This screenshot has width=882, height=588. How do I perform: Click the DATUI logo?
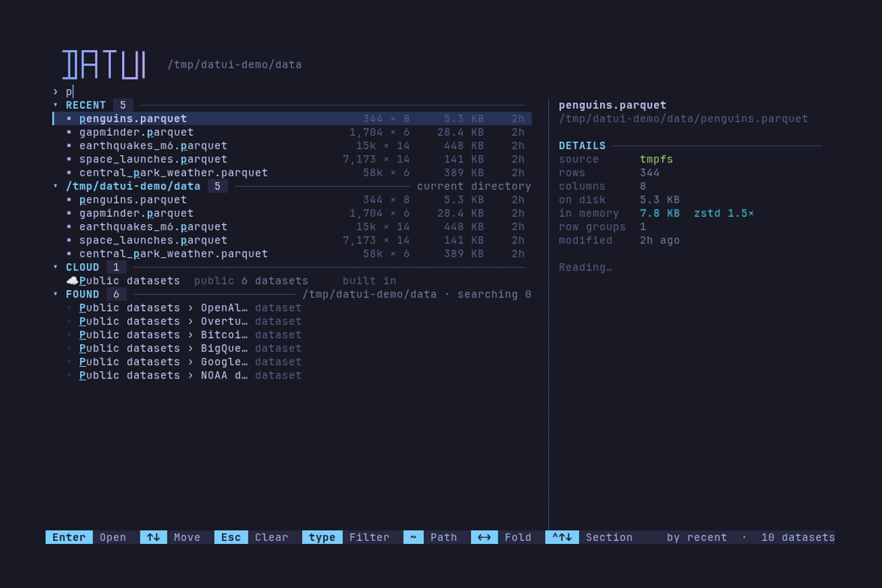click(x=104, y=65)
